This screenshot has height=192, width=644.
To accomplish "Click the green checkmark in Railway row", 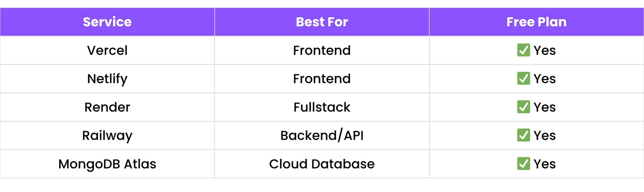I will [x=523, y=136].
